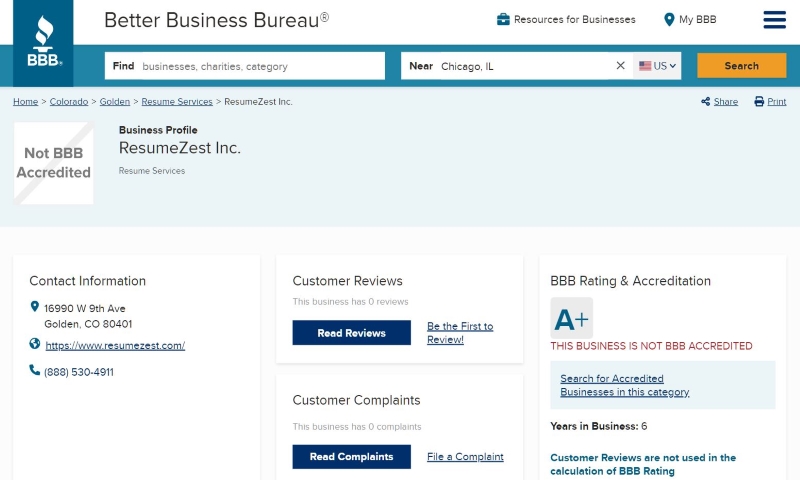Click the Read Reviews button
The height and width of the screenshot is (480, 800).
coord(352,333)
